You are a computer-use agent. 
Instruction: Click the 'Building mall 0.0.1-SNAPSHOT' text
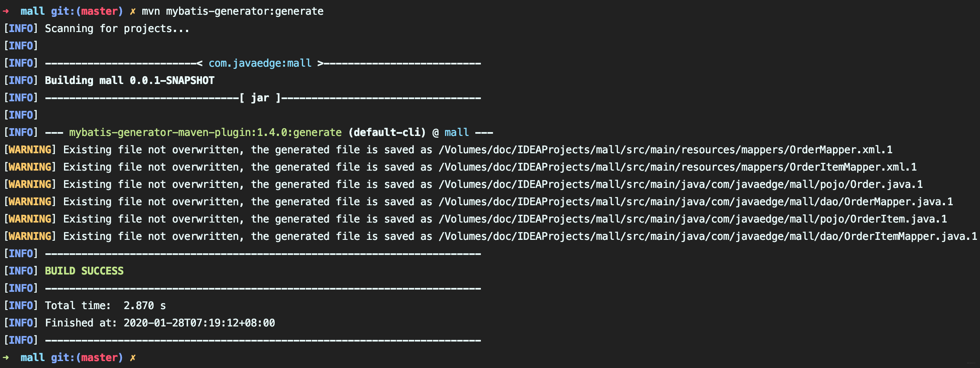(130, 81)
